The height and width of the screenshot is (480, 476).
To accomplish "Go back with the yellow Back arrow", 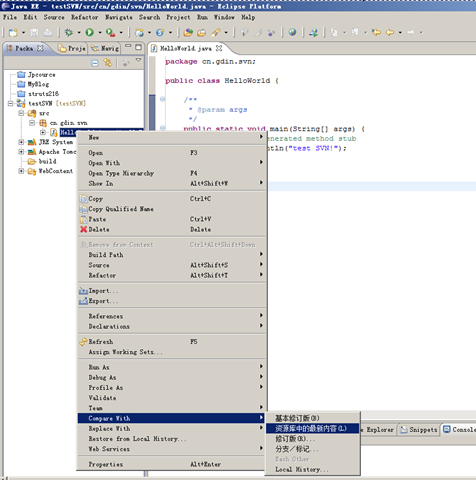I will [390, 32].
